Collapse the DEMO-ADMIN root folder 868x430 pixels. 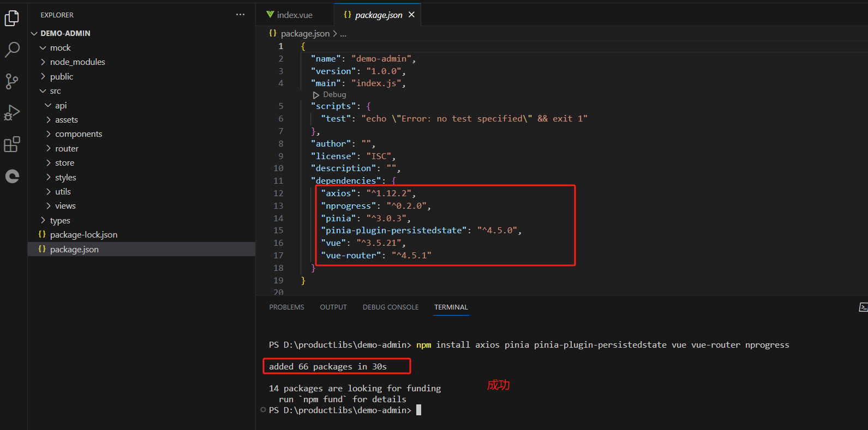34,33
